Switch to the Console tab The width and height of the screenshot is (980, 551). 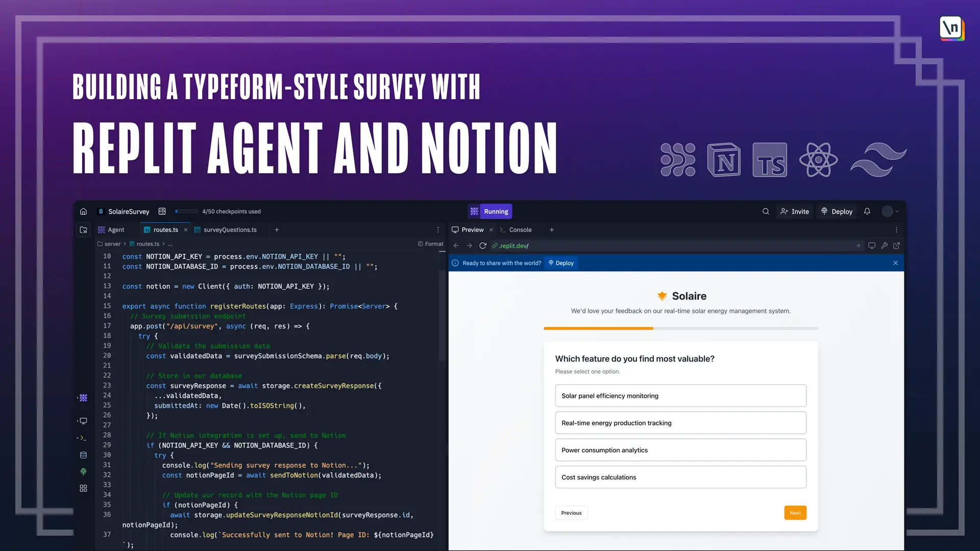(520, 230)
